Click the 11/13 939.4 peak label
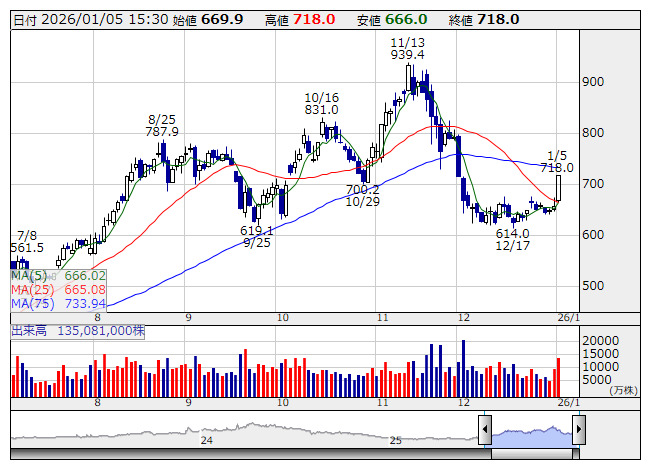653x470 pixels. 407,49
